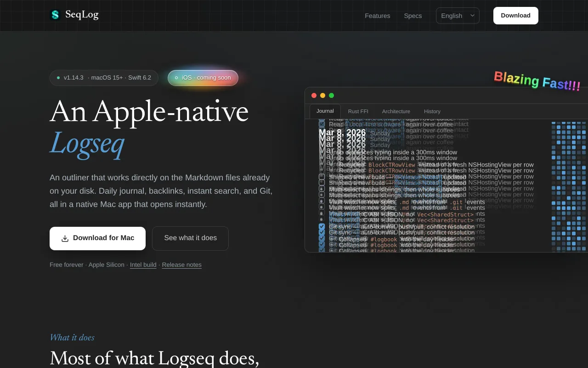Click the green zoom dot in demo window
Screen dimensions: 588x368
point(332,96)
